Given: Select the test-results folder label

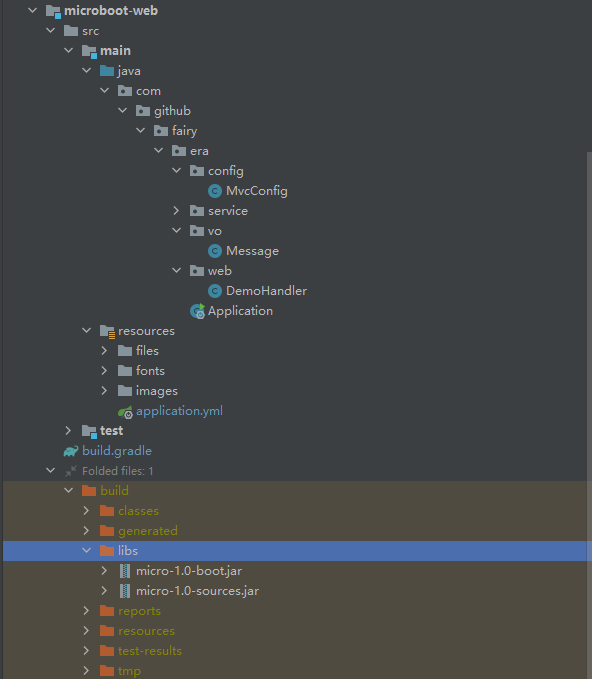Looking at the screenshot, I should [150, 651].
